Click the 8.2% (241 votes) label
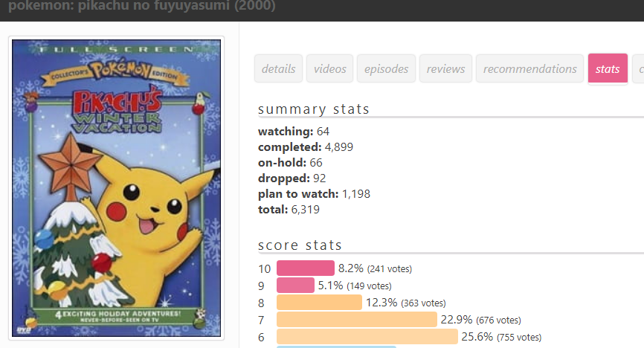Screen dimensions: 644x348 pos(375,268)
